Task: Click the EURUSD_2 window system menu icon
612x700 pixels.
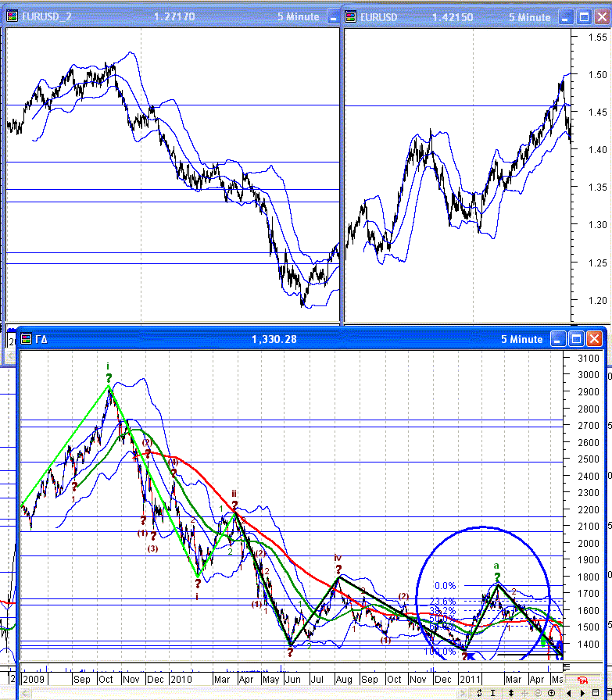Action: (12, 16)
